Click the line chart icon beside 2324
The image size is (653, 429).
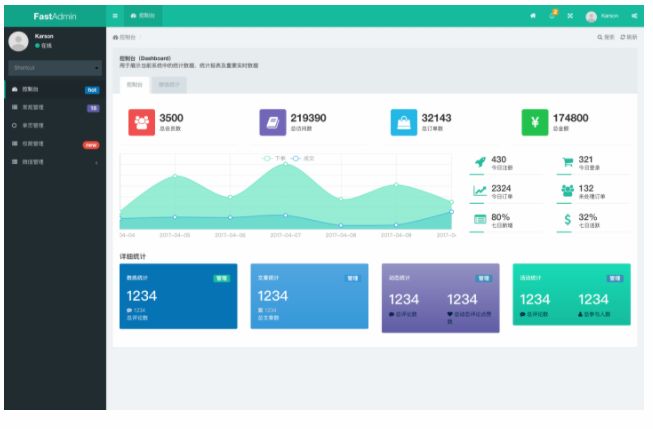[x=480, y=190]
